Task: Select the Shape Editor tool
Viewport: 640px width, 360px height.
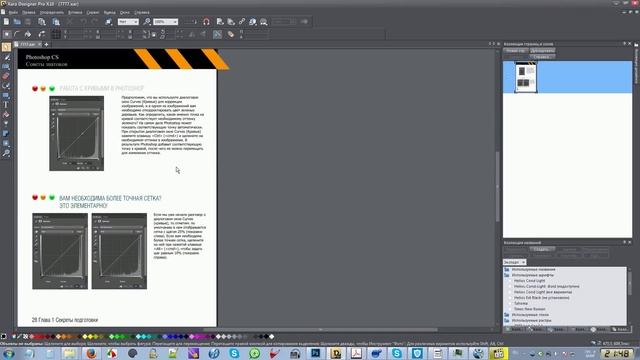Action: coord(6,86)
